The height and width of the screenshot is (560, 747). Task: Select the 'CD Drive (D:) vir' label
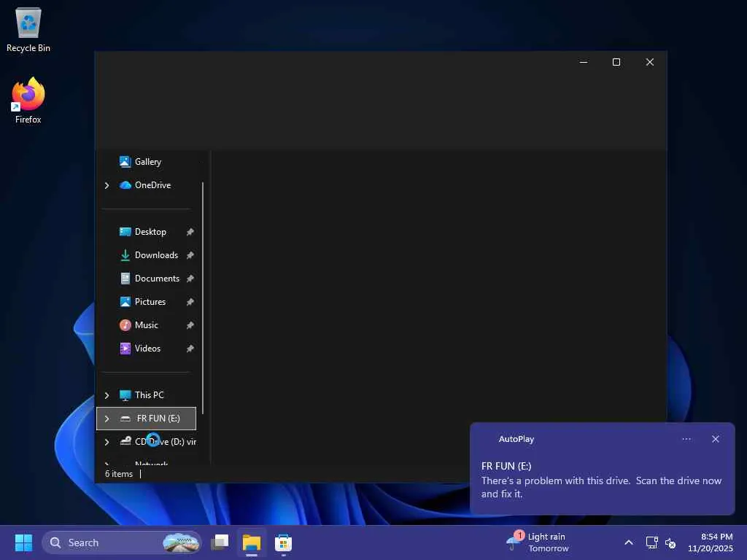(x=166, y=442)
